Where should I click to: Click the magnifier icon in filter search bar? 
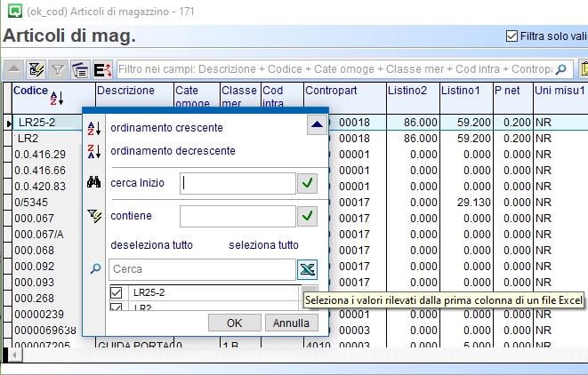coord(561,69)
